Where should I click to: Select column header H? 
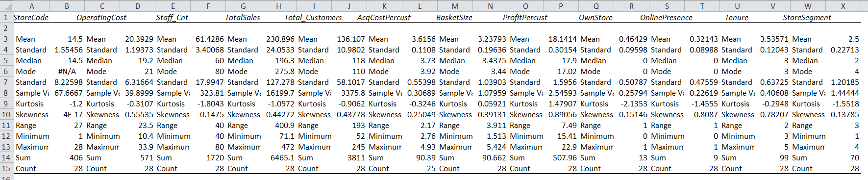(278, 6)
